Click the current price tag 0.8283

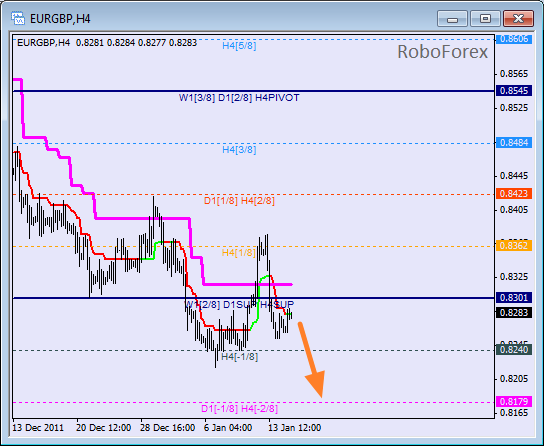[x=514, y=313]
